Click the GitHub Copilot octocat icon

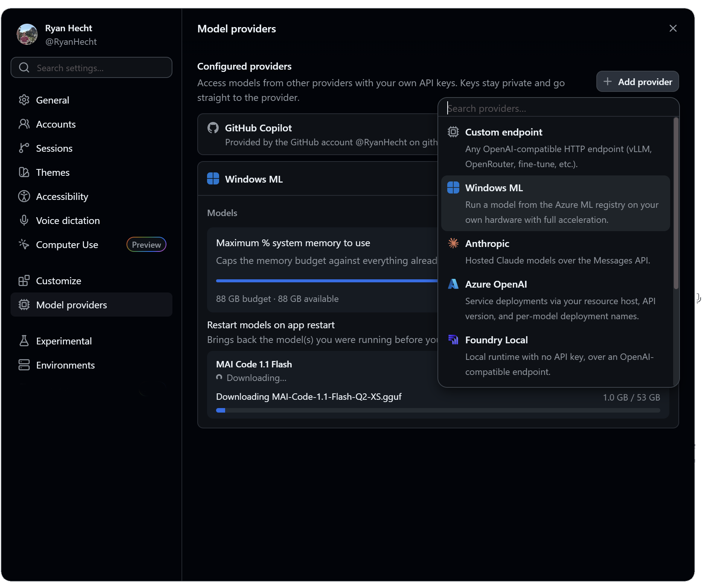tap(213, 128)
